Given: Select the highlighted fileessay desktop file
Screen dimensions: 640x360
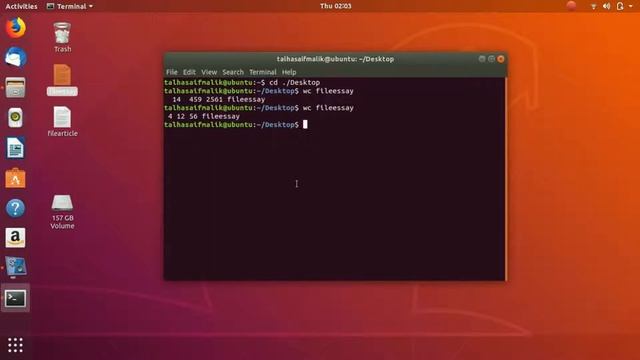Looking at the screenshot, I should click(62, 80).
